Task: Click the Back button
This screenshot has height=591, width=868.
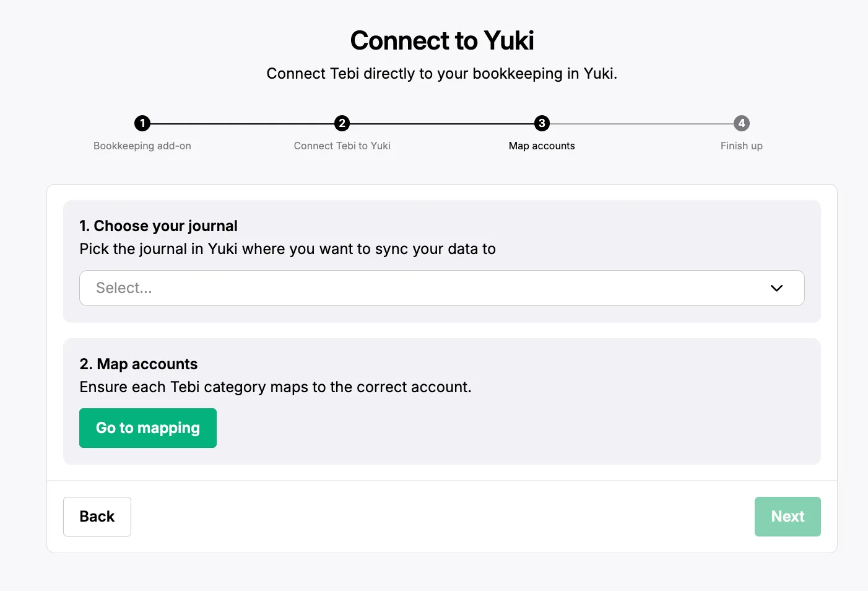Action: point(97,517)
